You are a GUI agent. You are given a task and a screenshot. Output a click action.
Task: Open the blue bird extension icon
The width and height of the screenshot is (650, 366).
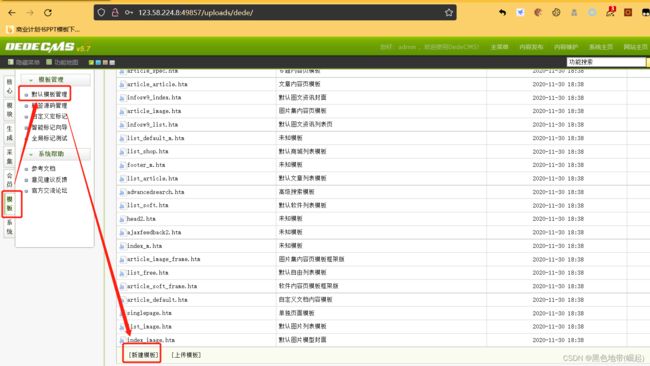coord(520,12)
